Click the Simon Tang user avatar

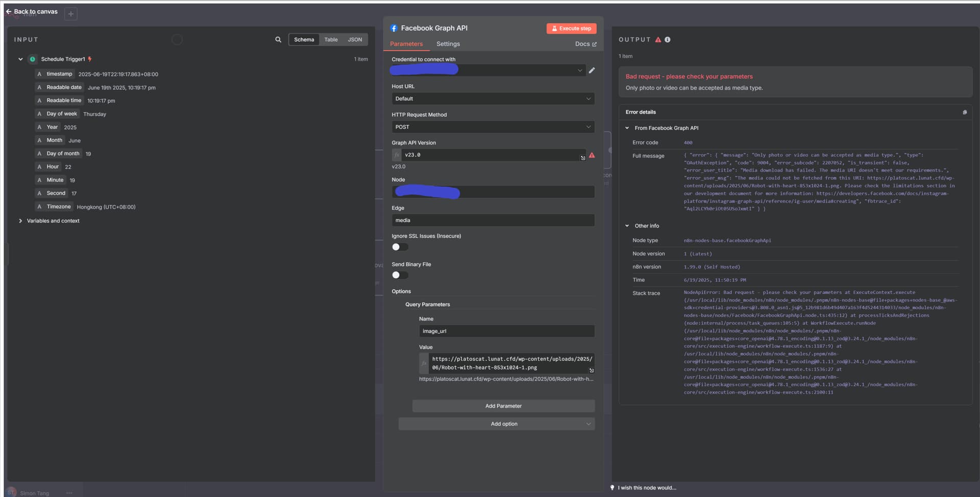point(12,493)
